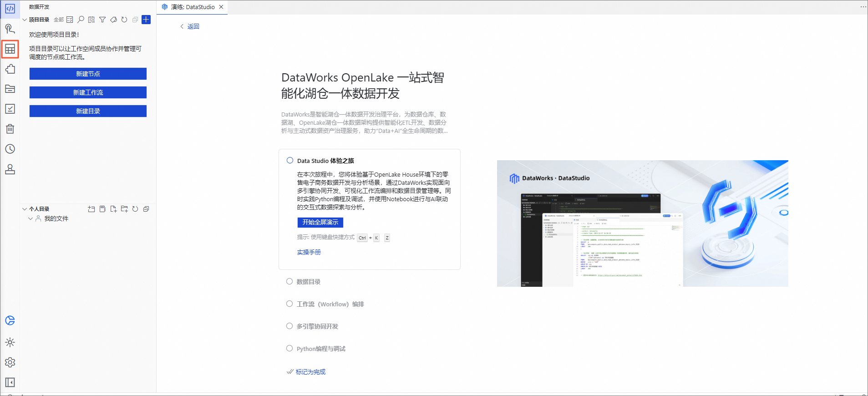Click the tag icon in 项目目录 toolbar

[x=113, y=20]
